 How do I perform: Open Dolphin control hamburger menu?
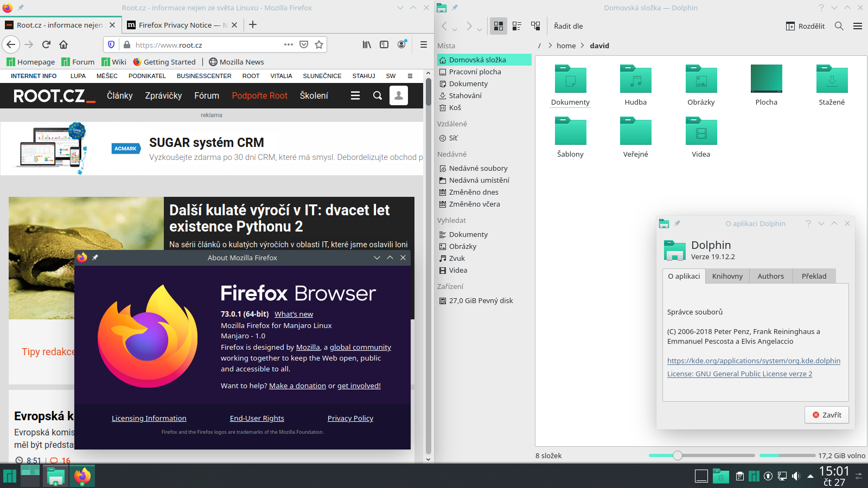tap(858, 26)
